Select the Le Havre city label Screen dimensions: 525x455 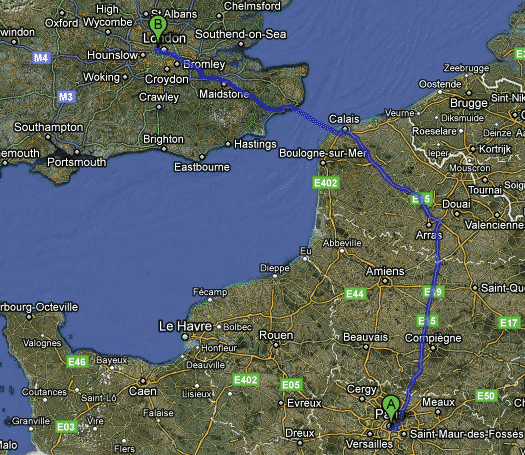[185, 326]
